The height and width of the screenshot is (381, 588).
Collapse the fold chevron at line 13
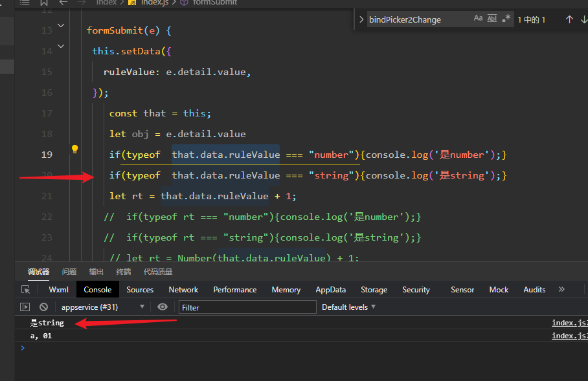61,25
